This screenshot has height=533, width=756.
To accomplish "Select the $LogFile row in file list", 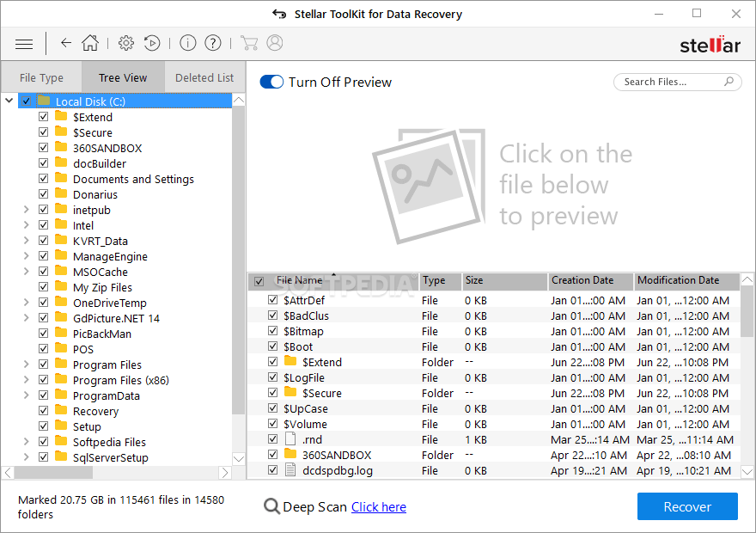I will click(494, 377).
